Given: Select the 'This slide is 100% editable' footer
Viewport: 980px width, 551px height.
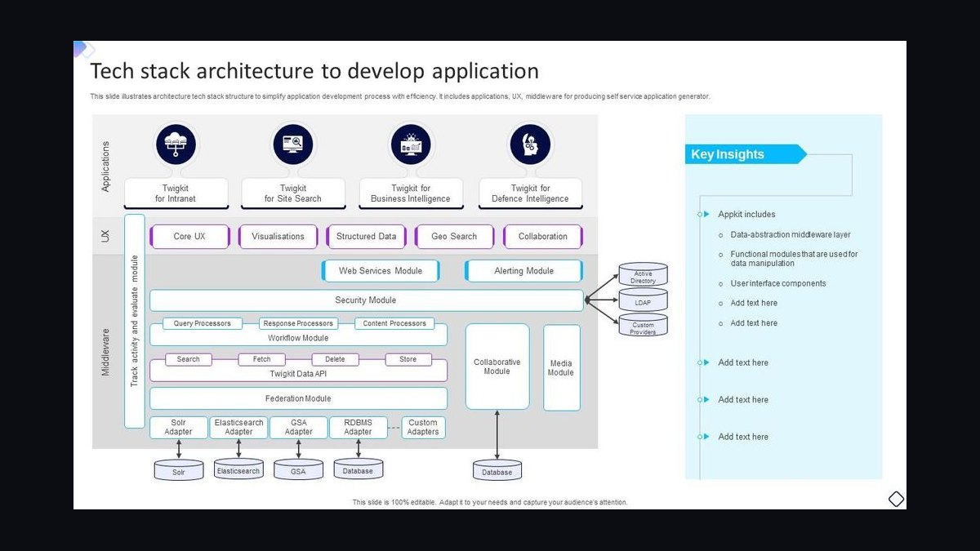Looking at the screenshot, I should [490, 502].
